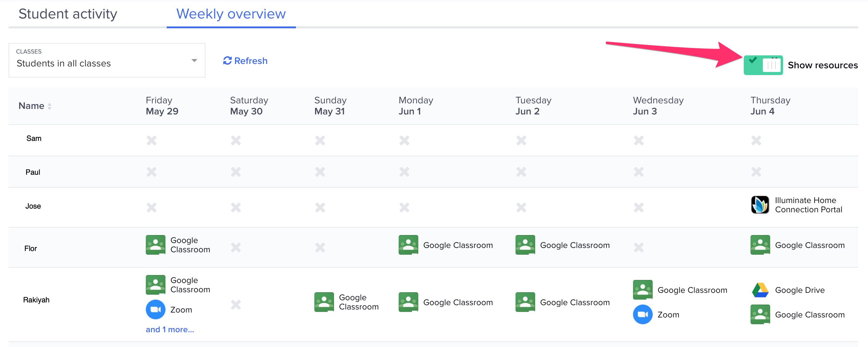
Task: Sort the table by the Name column arrows
Action: coord(50,106)
